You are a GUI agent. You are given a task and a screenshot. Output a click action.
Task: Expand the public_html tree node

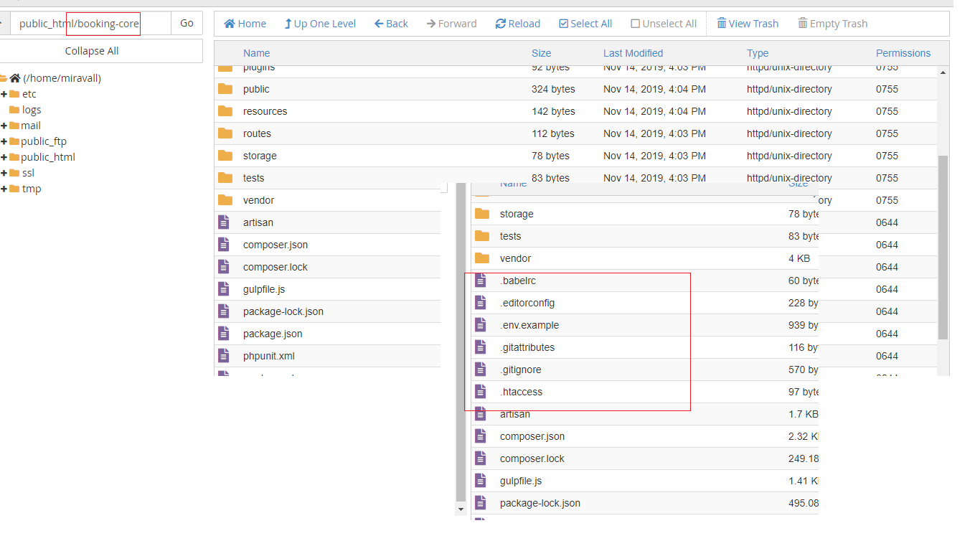pyautogui.click(x=4, y=157)
